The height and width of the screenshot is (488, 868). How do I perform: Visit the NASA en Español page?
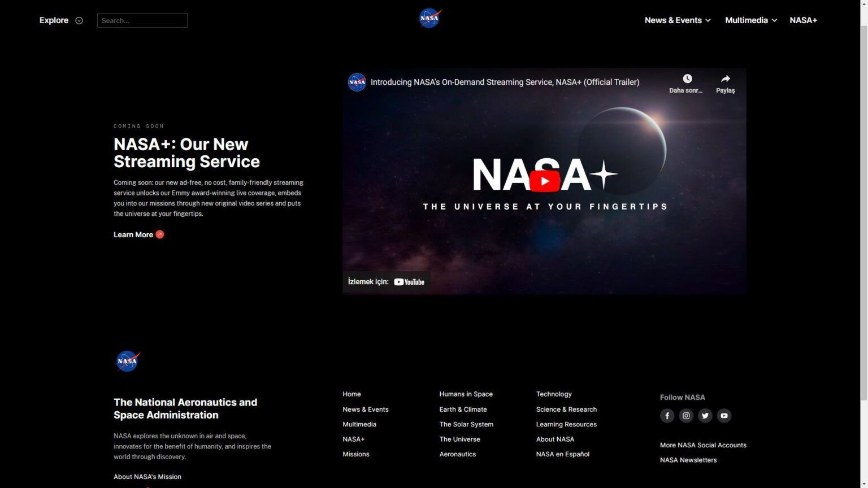[x=562, y=454]
